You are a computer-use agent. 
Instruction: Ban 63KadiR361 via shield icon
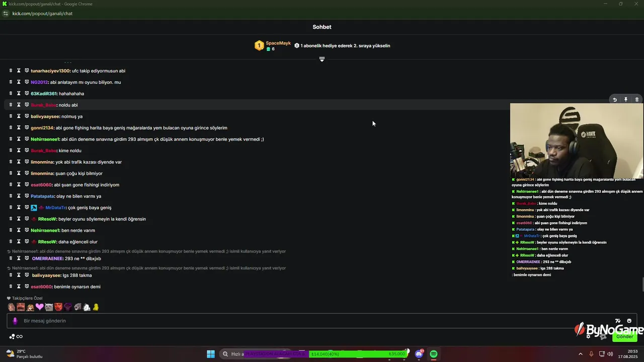point(27,94)
